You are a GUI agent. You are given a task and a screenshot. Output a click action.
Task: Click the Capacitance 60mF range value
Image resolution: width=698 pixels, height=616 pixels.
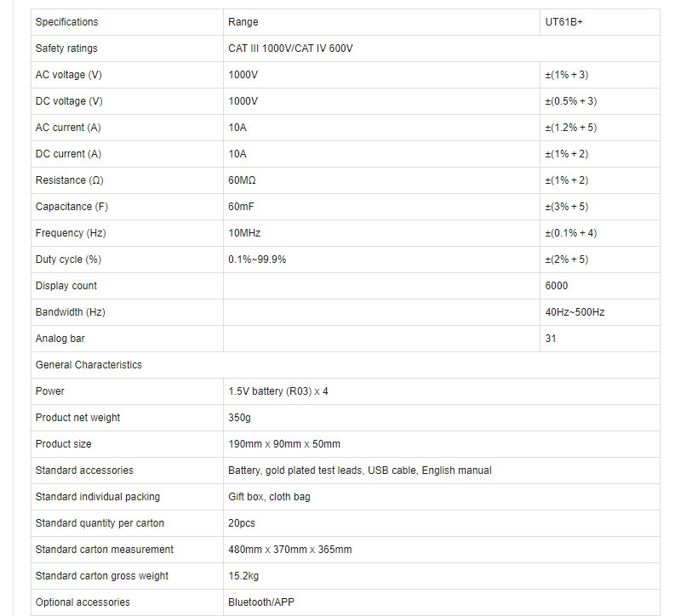[241, 207]
